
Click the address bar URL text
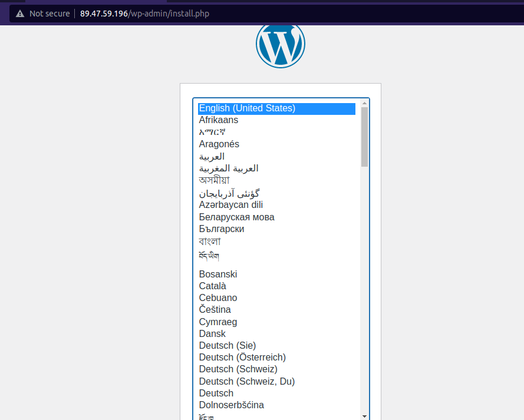[144, 14]
